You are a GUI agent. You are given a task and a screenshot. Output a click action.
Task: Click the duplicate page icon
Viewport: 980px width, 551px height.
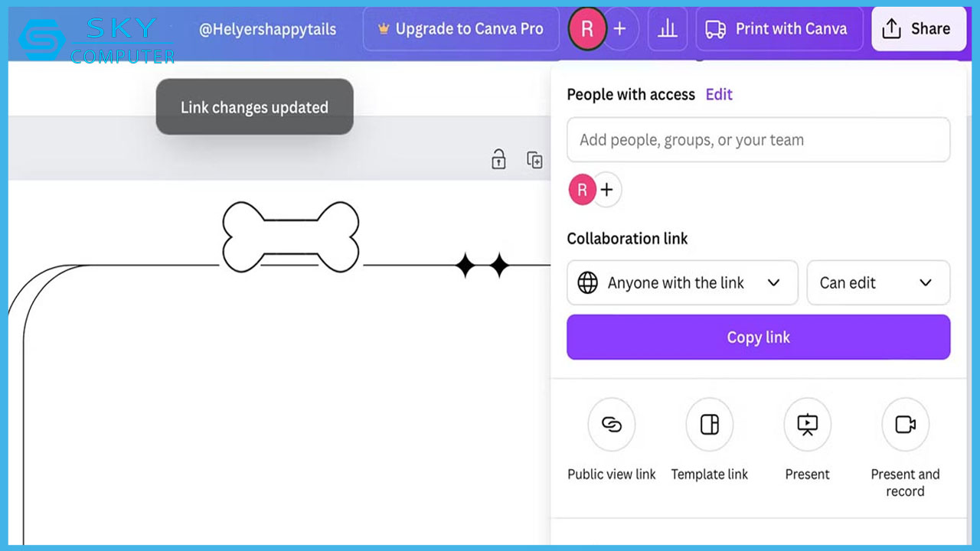pos(534,160)
